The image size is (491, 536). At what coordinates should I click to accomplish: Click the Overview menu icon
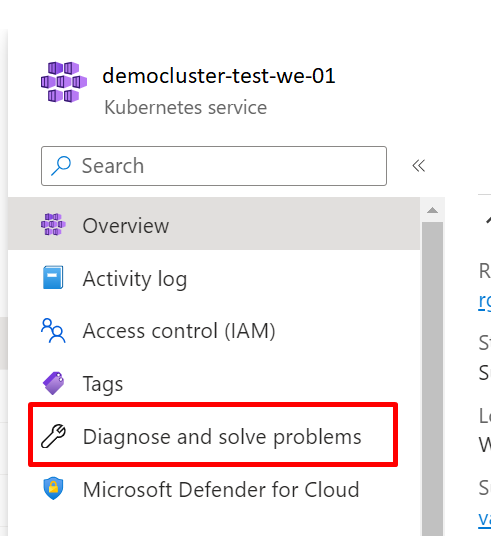click(53, 224)
